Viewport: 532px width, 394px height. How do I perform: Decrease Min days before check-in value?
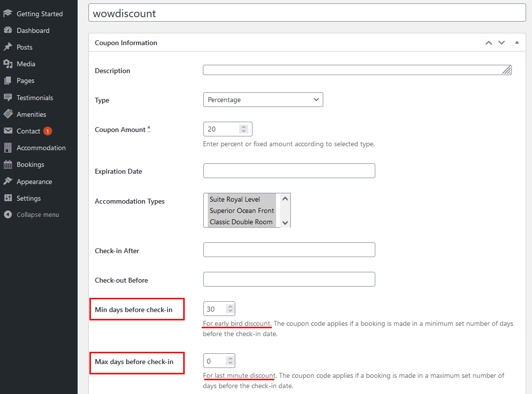coord(230,311)
